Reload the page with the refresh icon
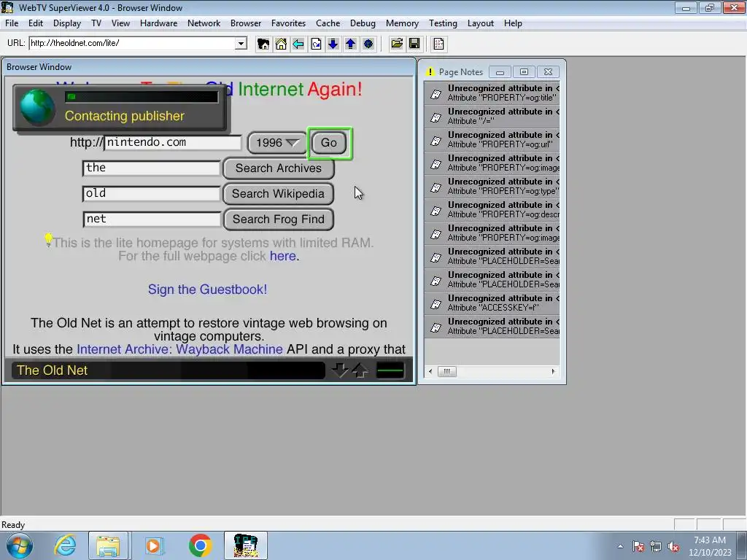The image size is (747, 560). pos(316,44)
